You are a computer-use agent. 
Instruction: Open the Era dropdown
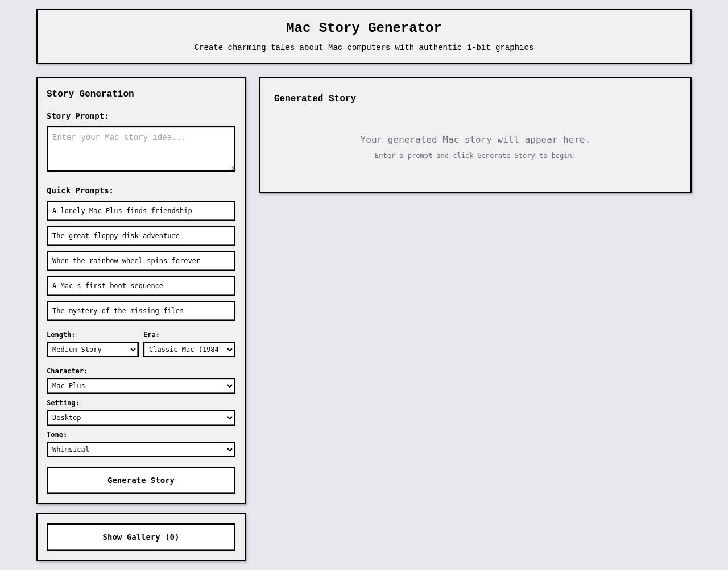(189, 349)
